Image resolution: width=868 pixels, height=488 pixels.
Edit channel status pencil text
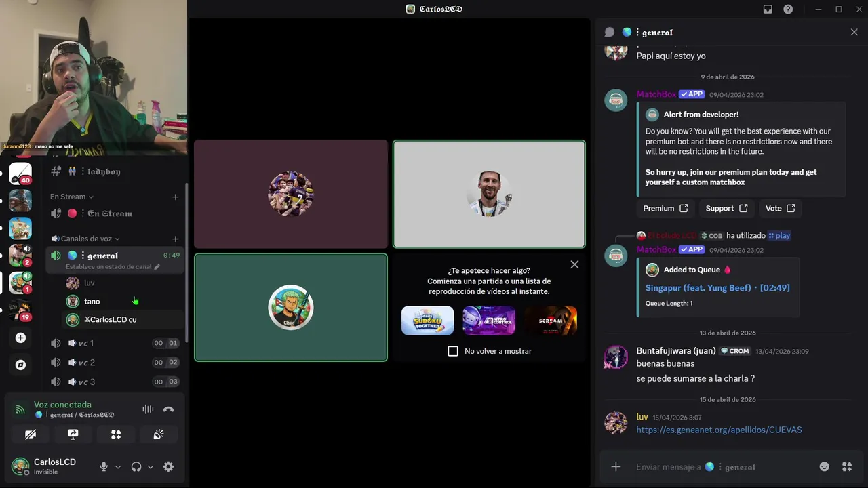[x=113, y=267]
